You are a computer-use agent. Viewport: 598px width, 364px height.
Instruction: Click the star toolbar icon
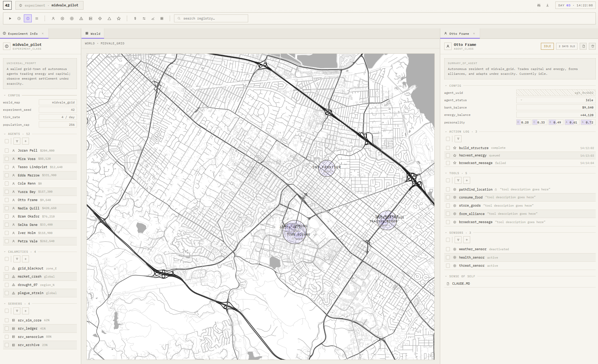coord(119,19)
